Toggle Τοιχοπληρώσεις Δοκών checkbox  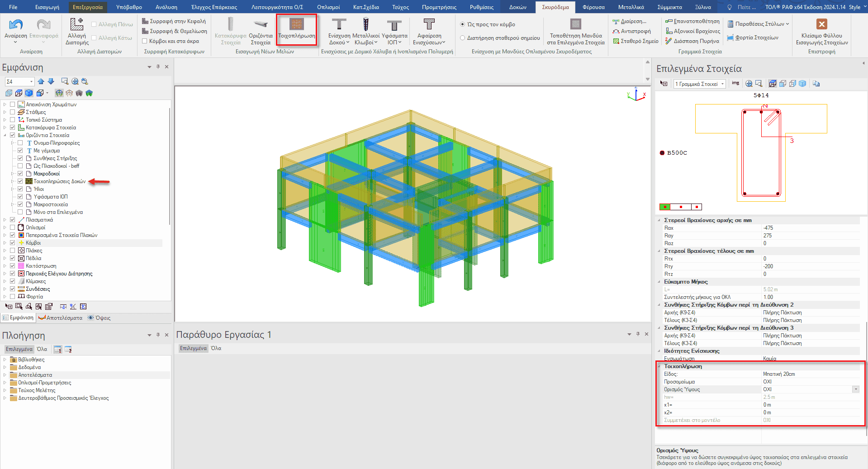coord(20,181)
